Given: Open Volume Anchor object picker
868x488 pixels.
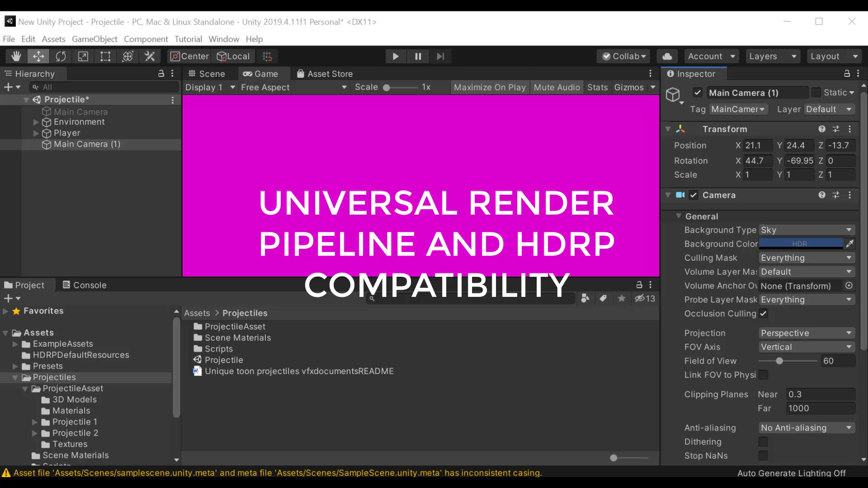Looking at the screenshot, I should pos(849,286).
